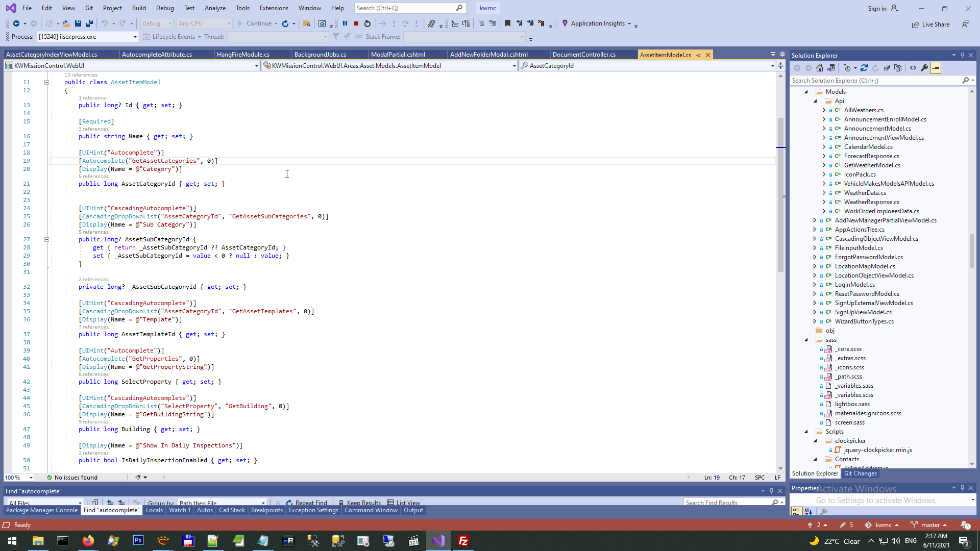Image resolution: width=980 pixels, height=551 pixels.
Task: Expand the AllWeathers.cs tree node
Action: pyautogui.click(x=824, y=110)
